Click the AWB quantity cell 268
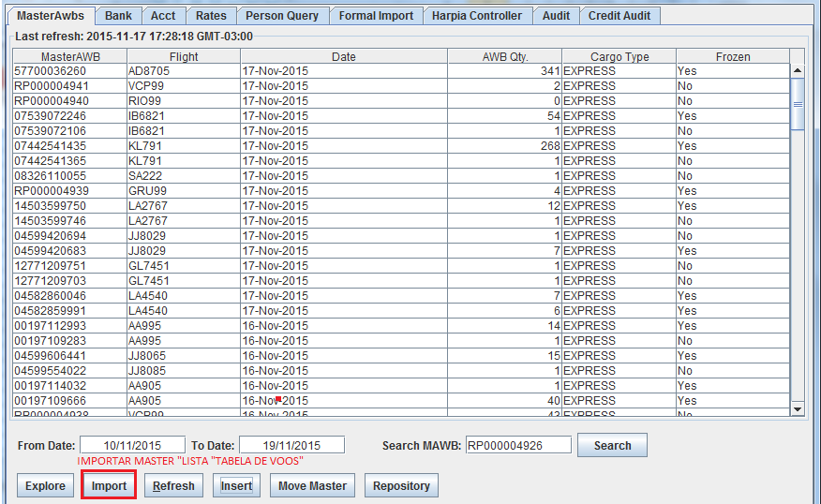The height and width of the screenshot is (504, 821). (x=505, y=146)
